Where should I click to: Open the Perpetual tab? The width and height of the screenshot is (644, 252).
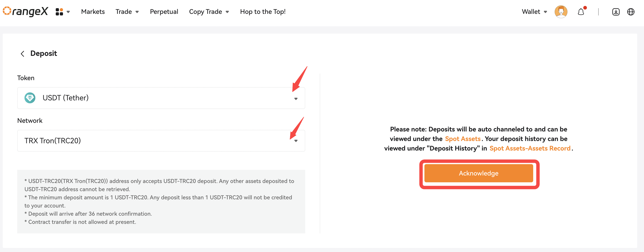coord(164,12)
